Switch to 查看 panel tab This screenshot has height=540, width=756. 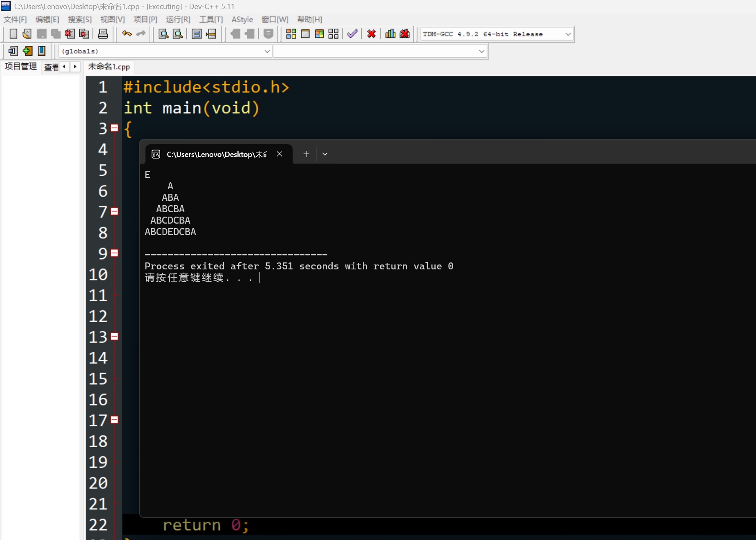51,67
